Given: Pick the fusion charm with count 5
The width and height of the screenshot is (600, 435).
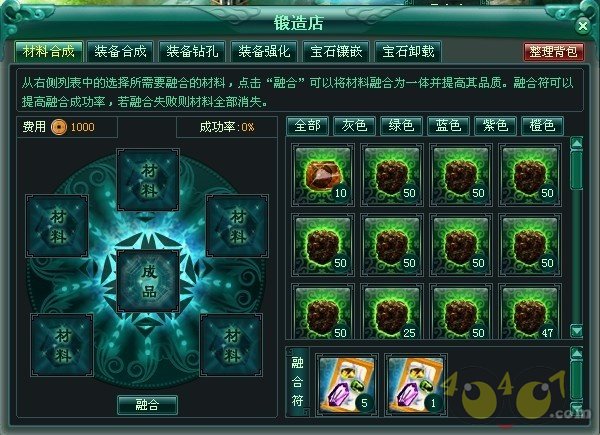Looking at the screenshot, I should click(347, 385).
